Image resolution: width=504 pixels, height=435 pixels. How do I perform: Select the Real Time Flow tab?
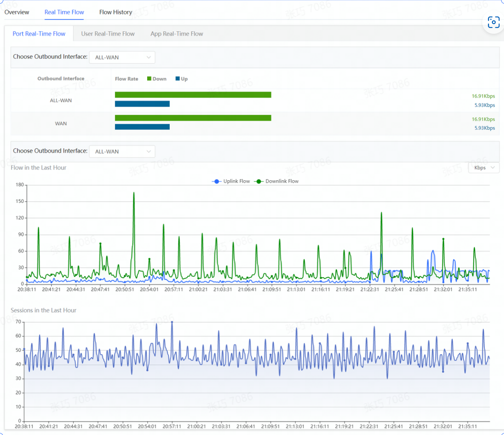(x=64, y=12)
